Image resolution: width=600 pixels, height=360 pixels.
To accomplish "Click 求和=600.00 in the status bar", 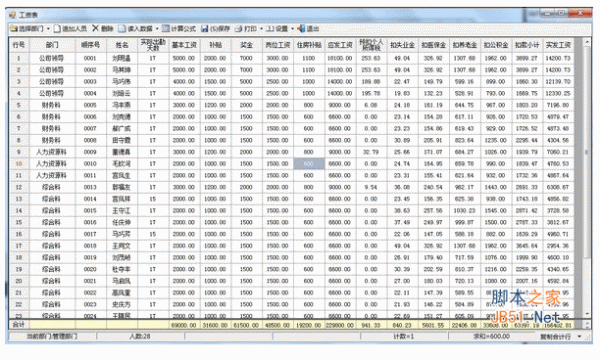I will click(492, 336).
